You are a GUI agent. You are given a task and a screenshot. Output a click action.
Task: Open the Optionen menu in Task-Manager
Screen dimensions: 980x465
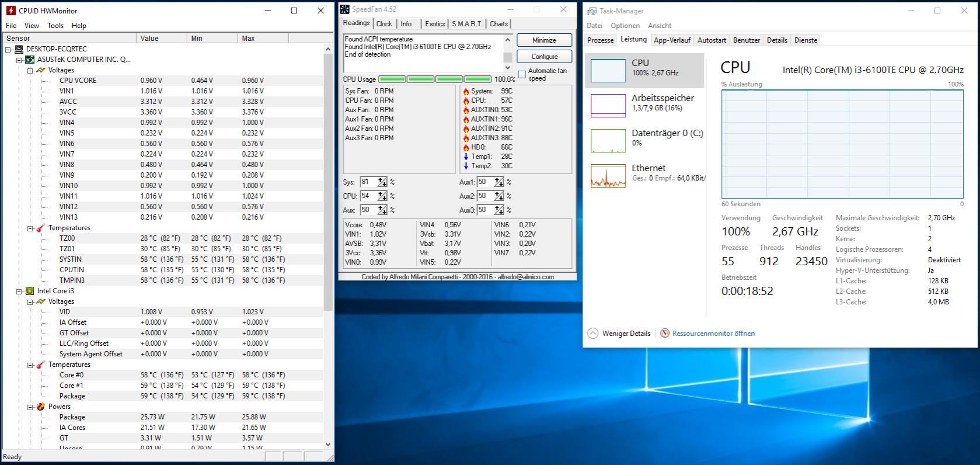[x=625, y=26]
